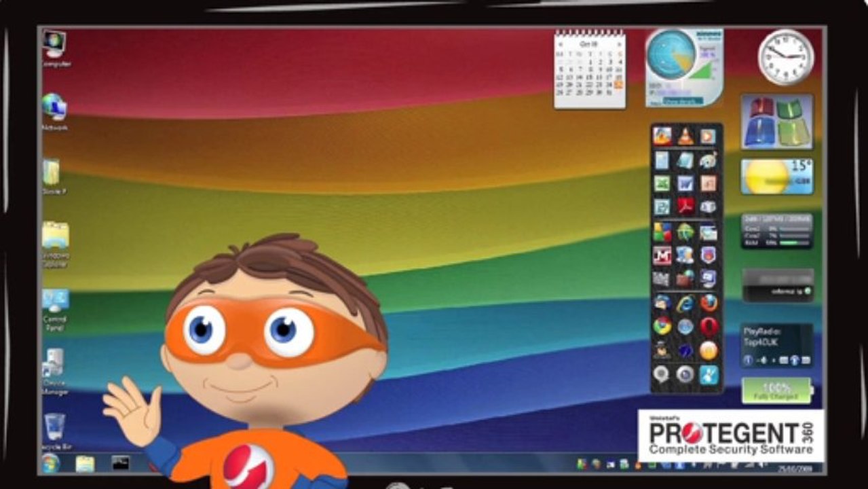
Task: Select the highlighted date in calendar gadget
Action: point(619,84)
